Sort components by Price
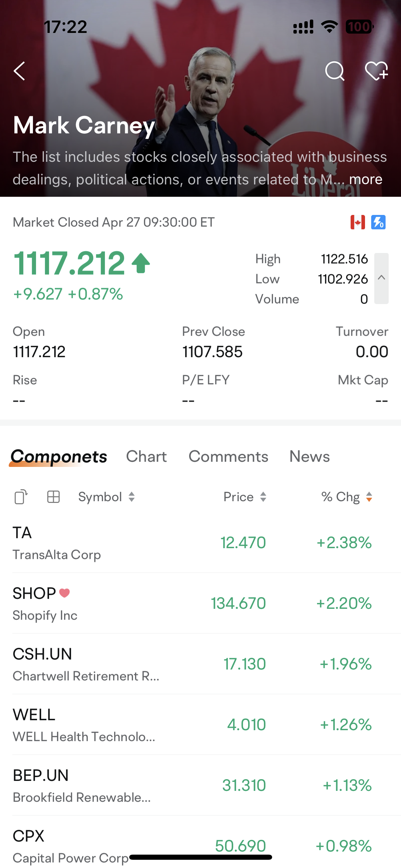 click(245, 497)
